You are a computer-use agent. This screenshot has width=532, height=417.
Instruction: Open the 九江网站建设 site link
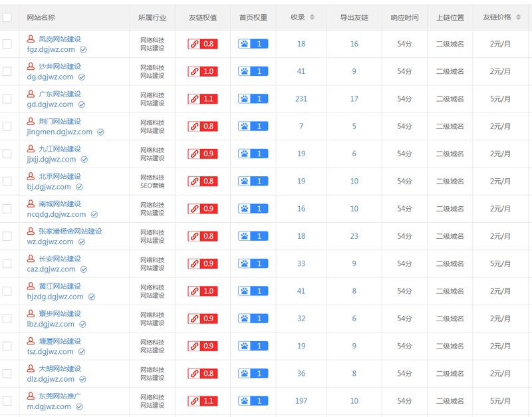coord(60,149)
